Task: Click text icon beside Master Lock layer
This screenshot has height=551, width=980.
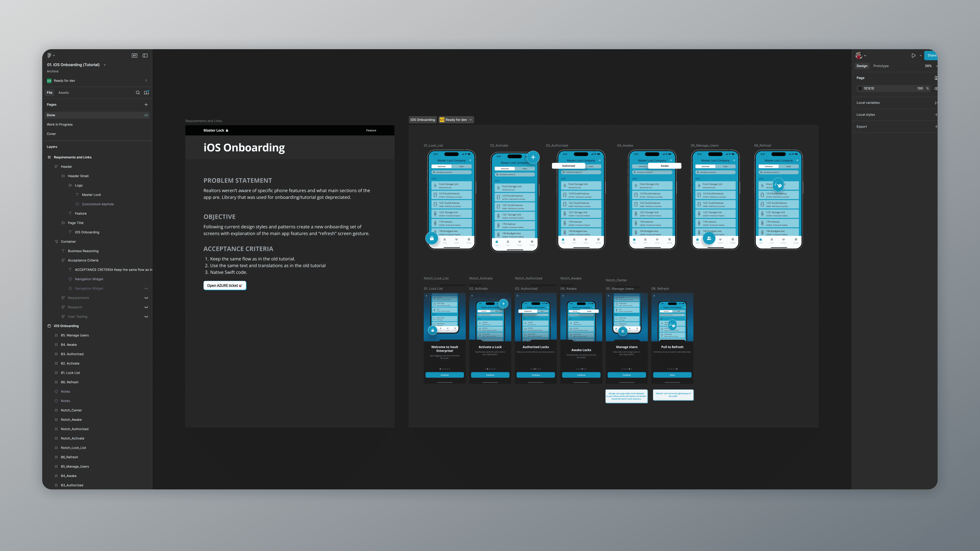Action: [x=77, y=195]
